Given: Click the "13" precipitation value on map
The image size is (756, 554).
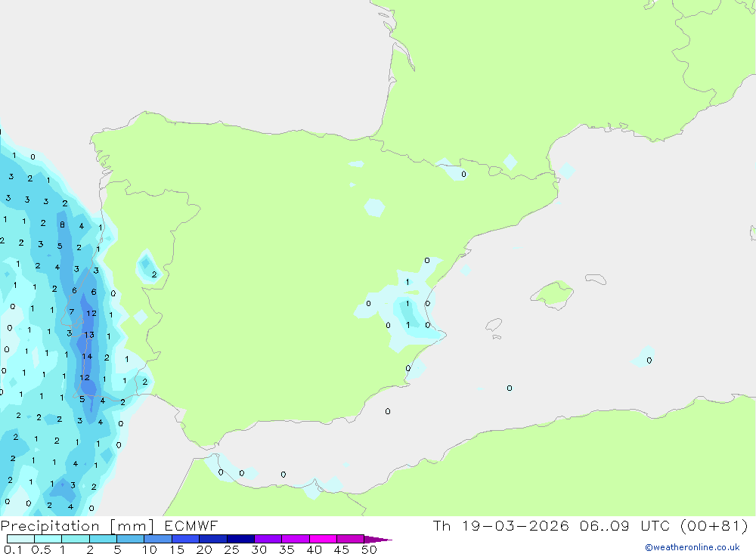Looking at the screenshot, I should [89, 335].
